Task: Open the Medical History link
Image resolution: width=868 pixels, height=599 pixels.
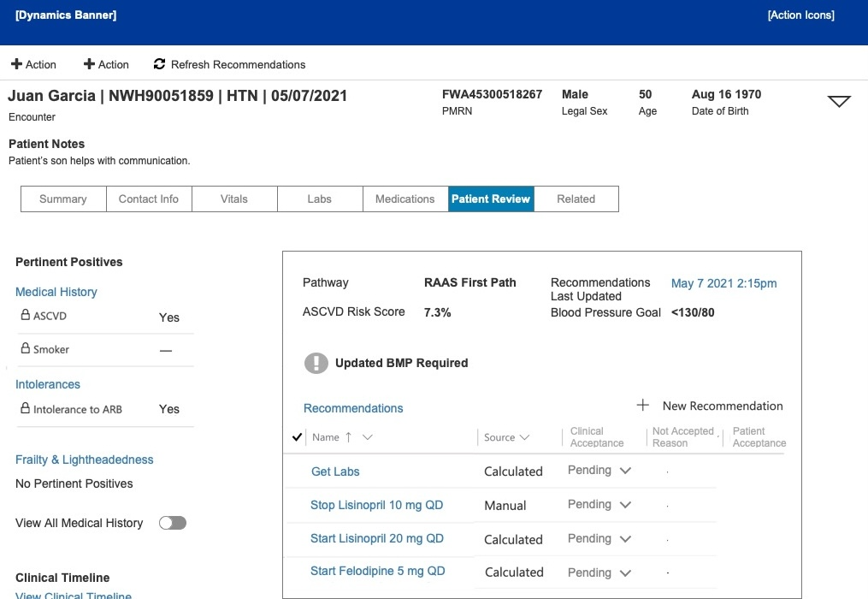Action: coord(56,292)
